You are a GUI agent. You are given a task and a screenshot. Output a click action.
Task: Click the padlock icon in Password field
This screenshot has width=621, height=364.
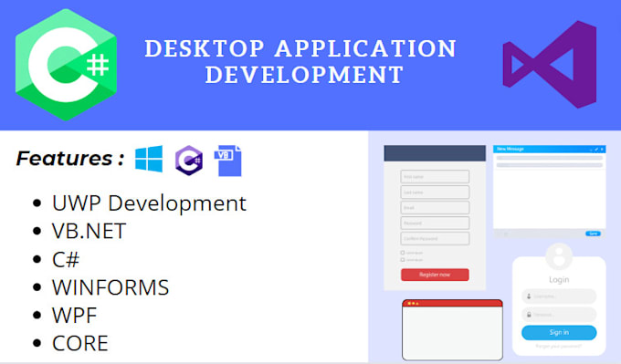pos(529,315)
